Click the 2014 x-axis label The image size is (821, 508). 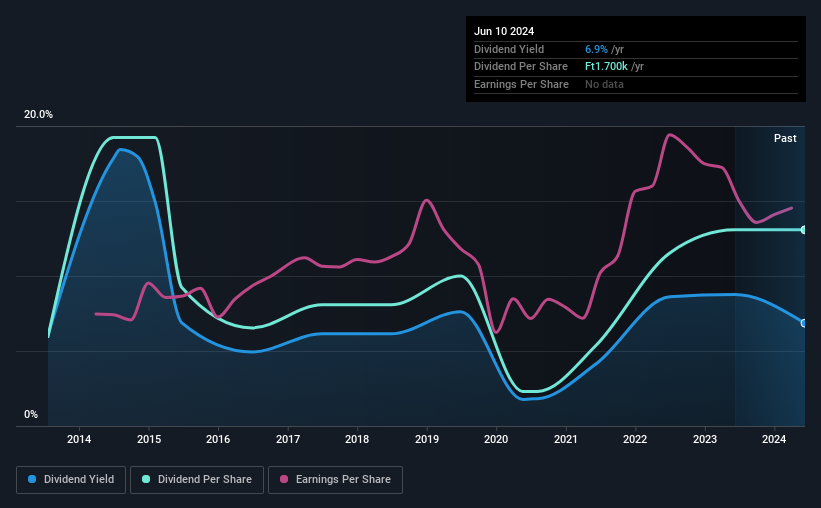(79, 439)
